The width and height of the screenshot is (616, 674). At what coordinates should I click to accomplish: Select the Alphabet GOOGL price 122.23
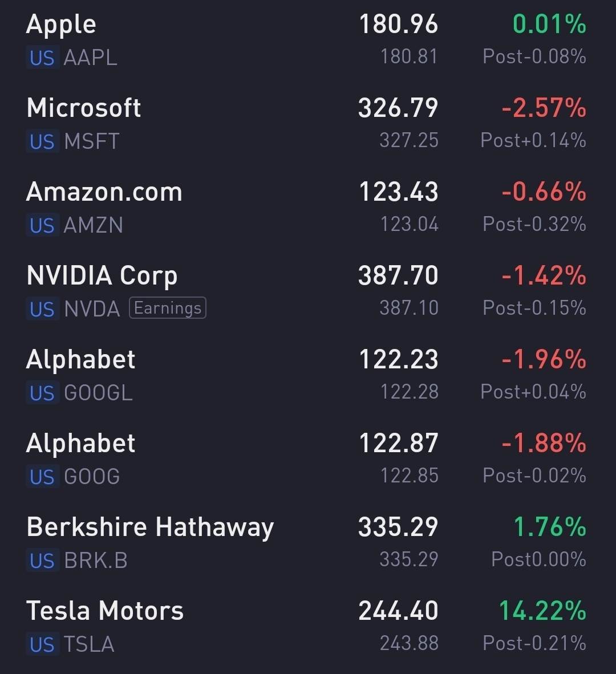pyautogui.click(x=398, y=360)
